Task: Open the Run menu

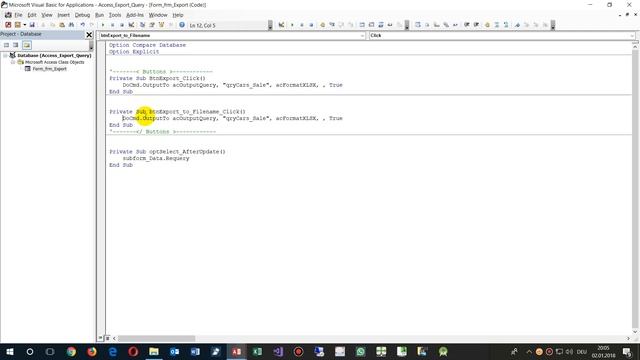Action: 99,15
